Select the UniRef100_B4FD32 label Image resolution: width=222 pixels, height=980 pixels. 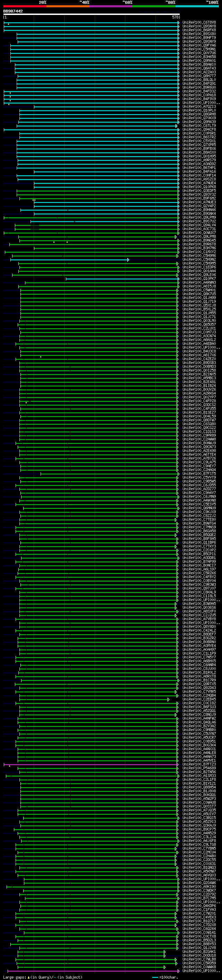[199, 91]
